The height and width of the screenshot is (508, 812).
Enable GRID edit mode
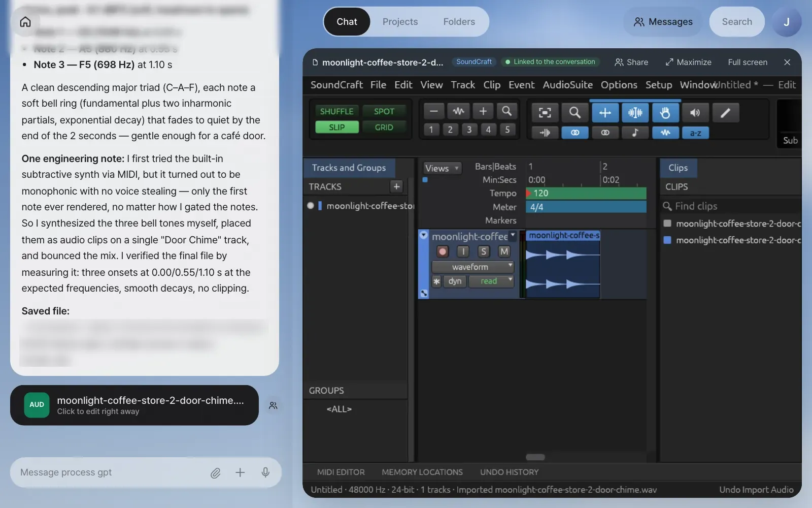click(384, 127)
